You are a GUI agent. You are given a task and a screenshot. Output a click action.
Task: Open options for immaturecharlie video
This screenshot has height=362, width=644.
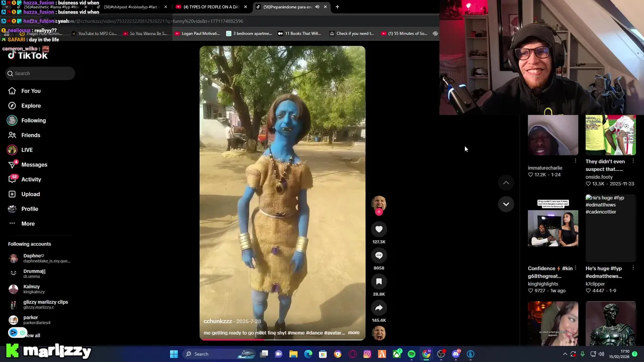576,161
